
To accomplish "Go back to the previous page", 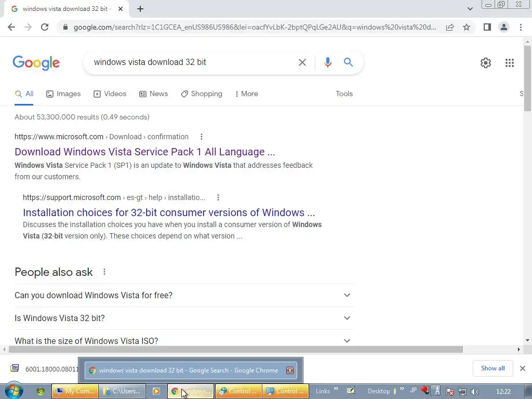I will tap(11, 27).
